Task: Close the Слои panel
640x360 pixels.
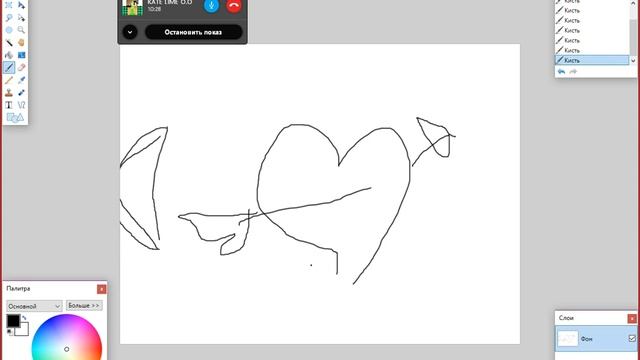Action: point(632,318)
